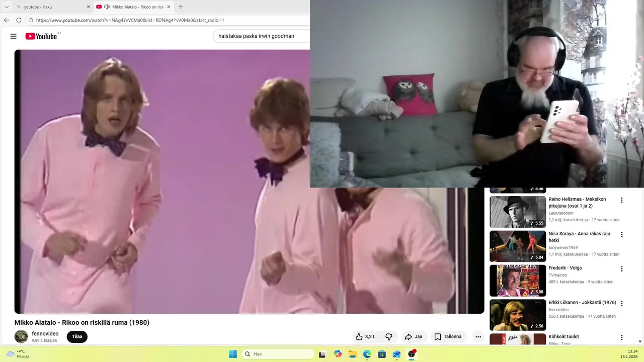
Task: Share the video with Jaa button
Action: 414,337
